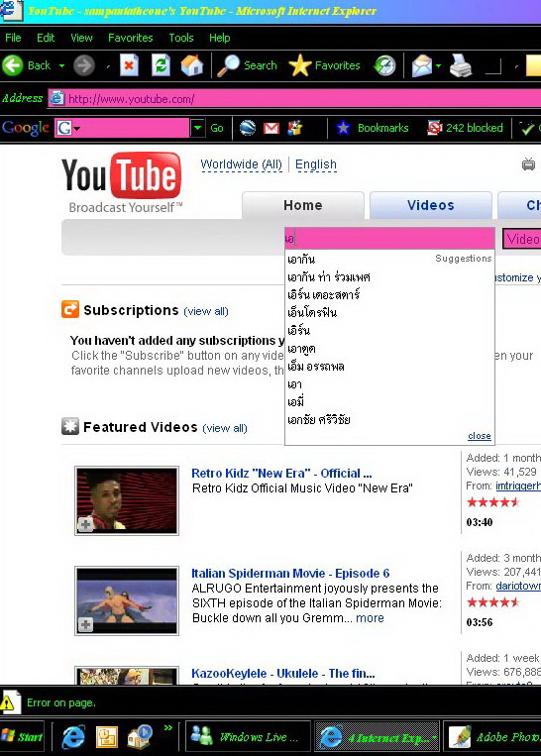Select suggestion เอ็นโดรฟิน
Image resolution: width=541 pixels, height=756 pixels.
point(312,312)
